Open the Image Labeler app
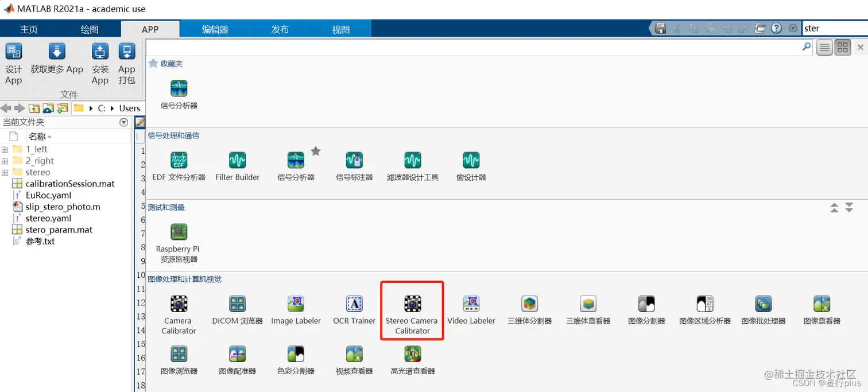Screen dimensions: 868x392 (296, 310)
